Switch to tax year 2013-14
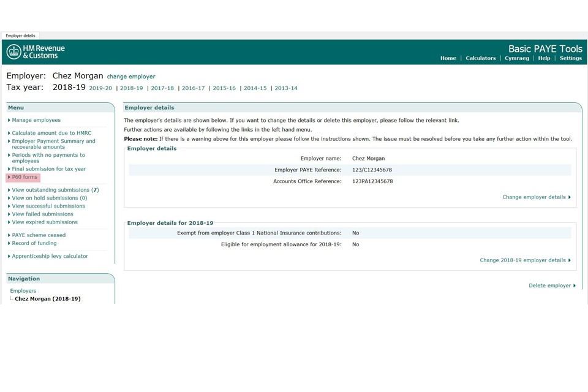588x392 pixels. coord(286,88)
